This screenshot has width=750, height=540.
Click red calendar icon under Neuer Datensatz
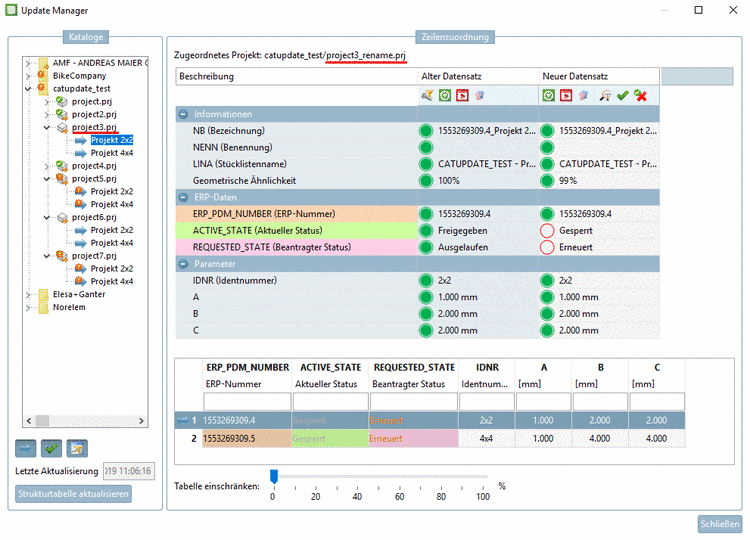click(x=566, y=95)
